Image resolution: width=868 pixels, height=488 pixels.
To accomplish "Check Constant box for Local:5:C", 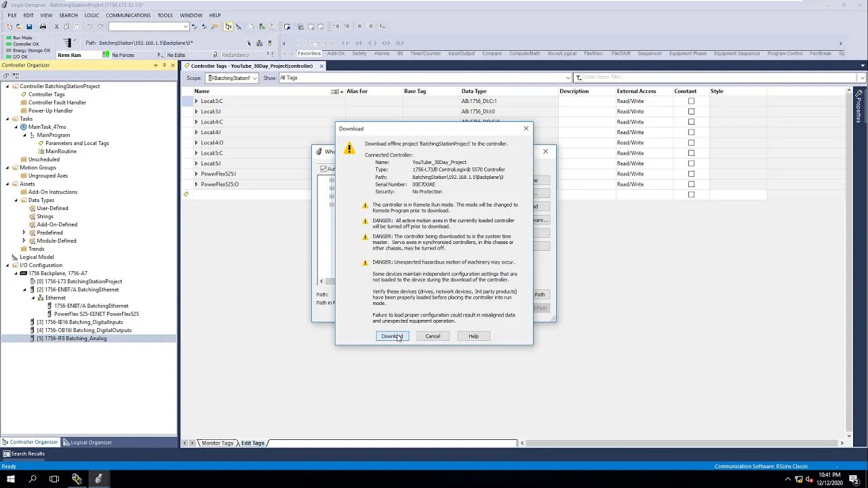I will [691, 153].
